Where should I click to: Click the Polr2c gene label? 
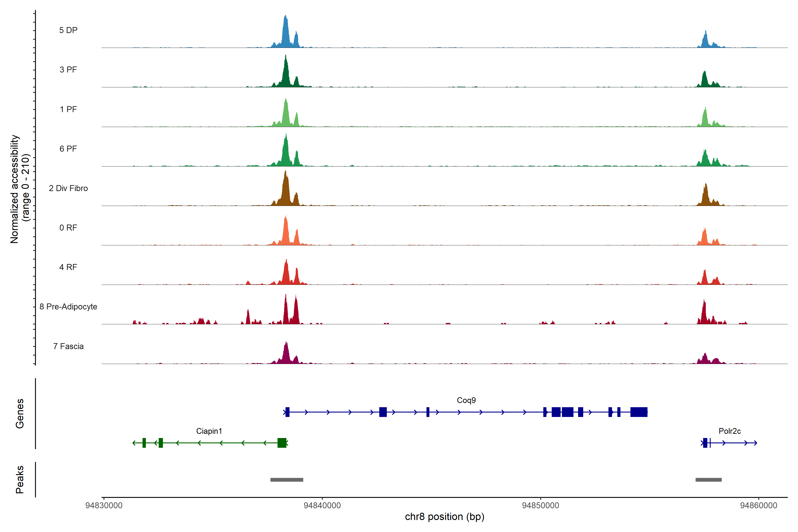pyautogui.click(x=730, y=431)
